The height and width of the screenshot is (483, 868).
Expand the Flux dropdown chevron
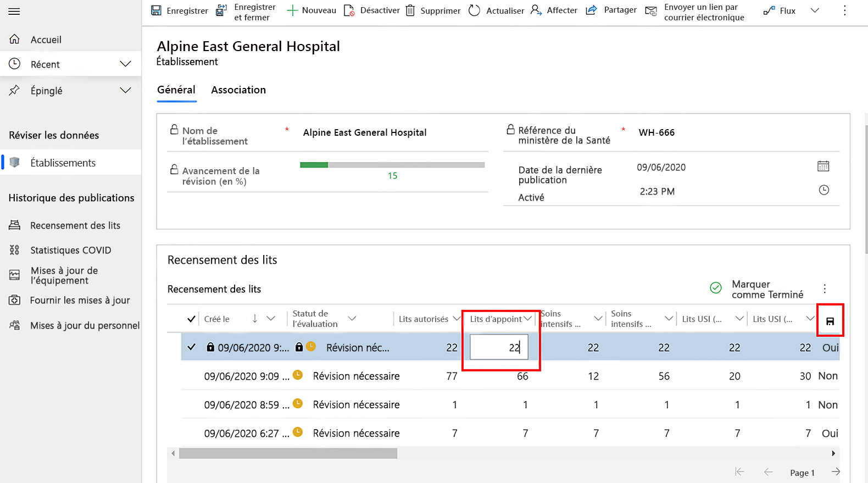[x=815, y=10]
